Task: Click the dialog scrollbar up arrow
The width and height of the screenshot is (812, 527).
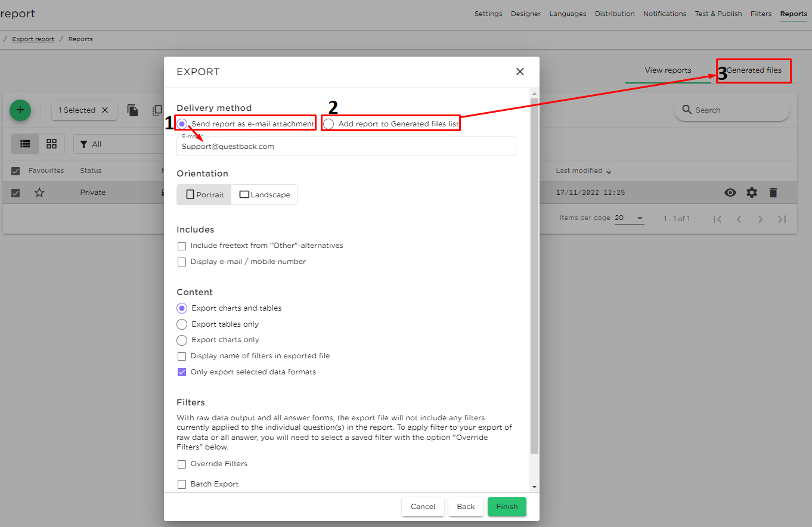Action: pos(534,94)
